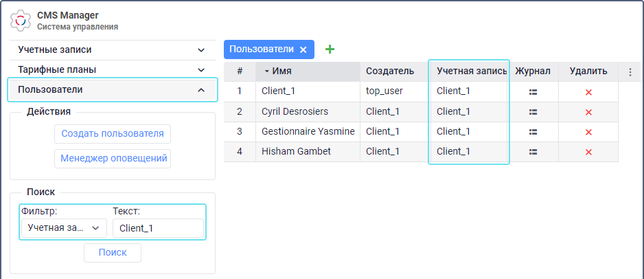644x279 pixels.
Task: Open journal for Cyril Desrosiers
Action: (533, 111)
